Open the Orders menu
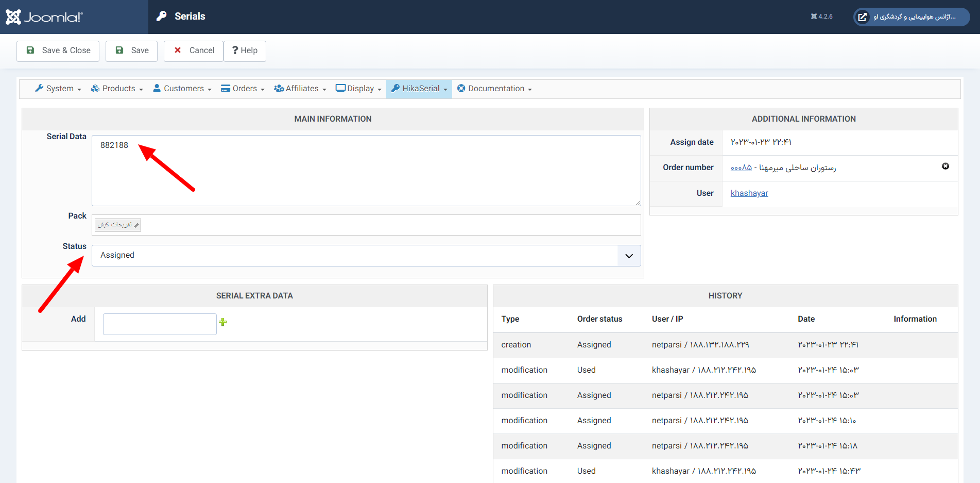The width and height of the screenshot is (980, 483). [243, 89]
